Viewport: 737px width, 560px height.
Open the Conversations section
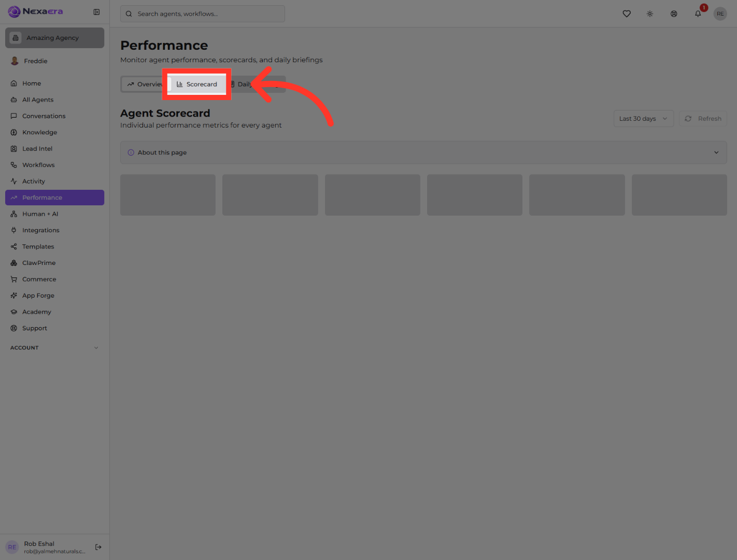click(x=54, y=116)
